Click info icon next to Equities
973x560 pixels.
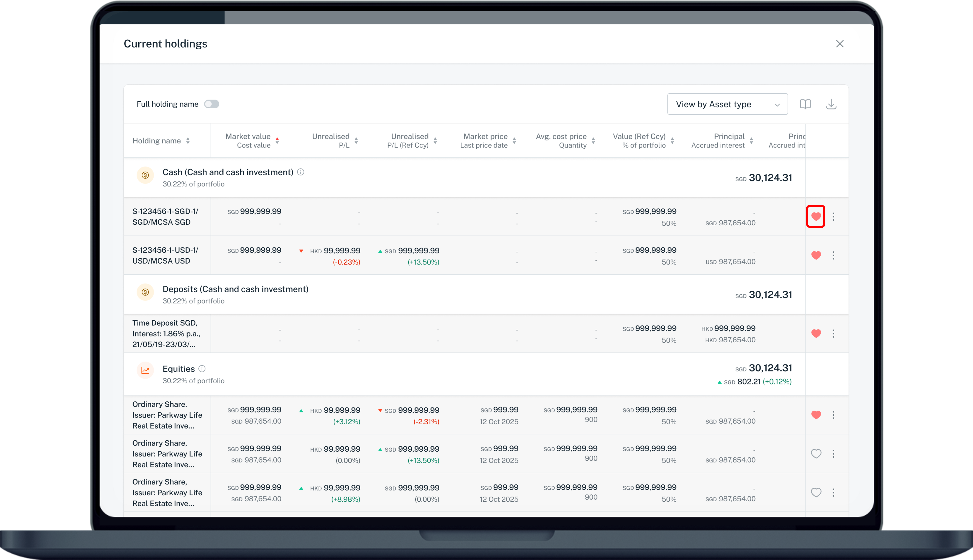(x=202, y=369)
